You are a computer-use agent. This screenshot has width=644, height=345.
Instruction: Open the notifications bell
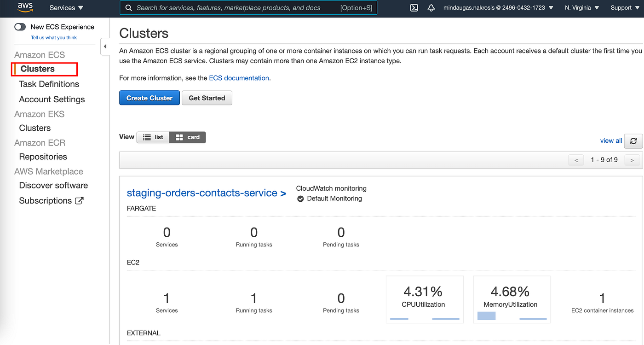coord(431,8)
